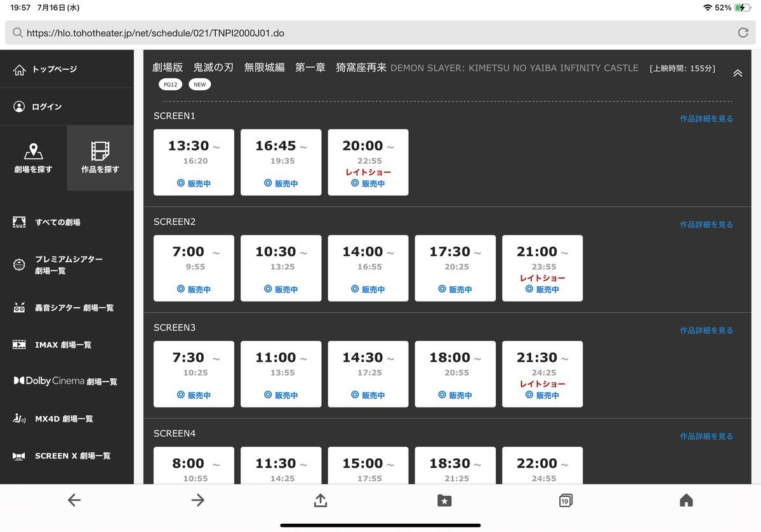761x532 pixels.
Task: Click 作品詳細を見る link for SCREEN1
Action: (x=706, y=119)
